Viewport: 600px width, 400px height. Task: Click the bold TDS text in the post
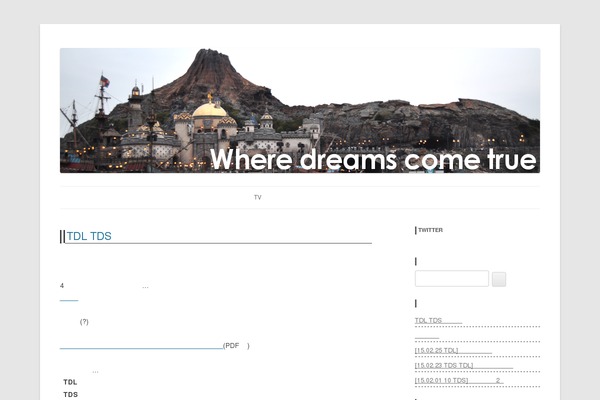pos(70,394)
